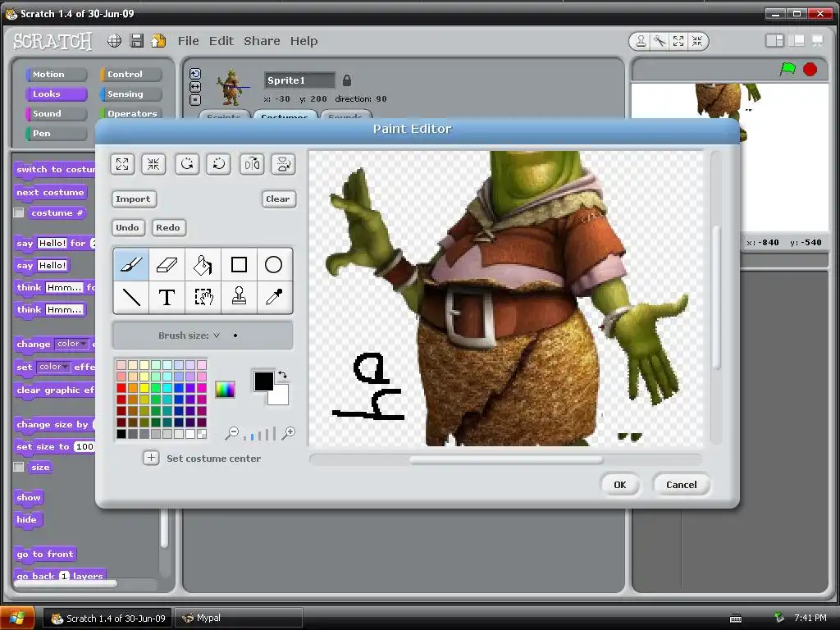Image resolution: width=840 pixels, height=630 pixels.
Task: Select the Stamp tool
Action: (x=239, y=297)
